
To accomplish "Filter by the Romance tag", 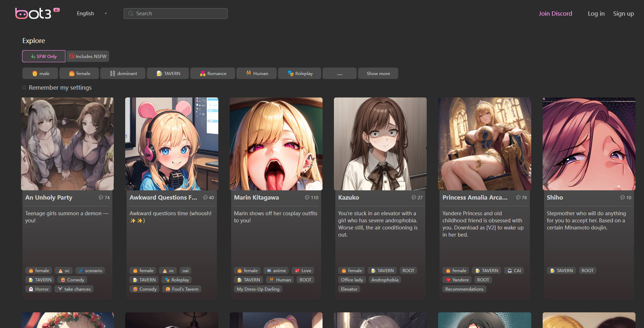I will pyautogui.click(x=213, y=73).
